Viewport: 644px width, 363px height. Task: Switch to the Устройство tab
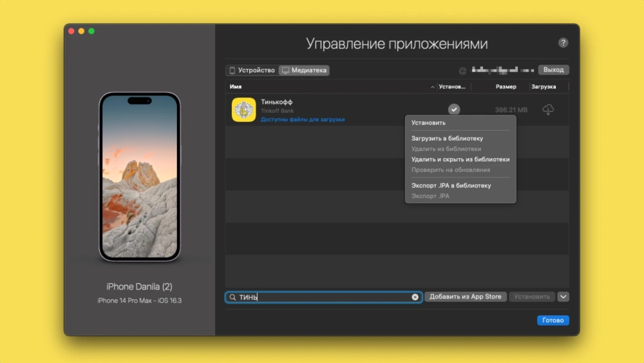[x=252, y=70]
